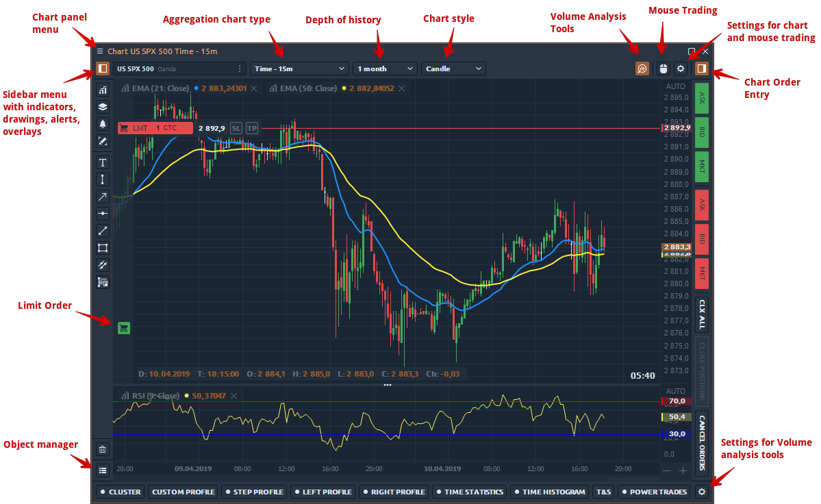
Task: Click the alerts bell icon
Action: pyautogui.click(x=103, y=124)
